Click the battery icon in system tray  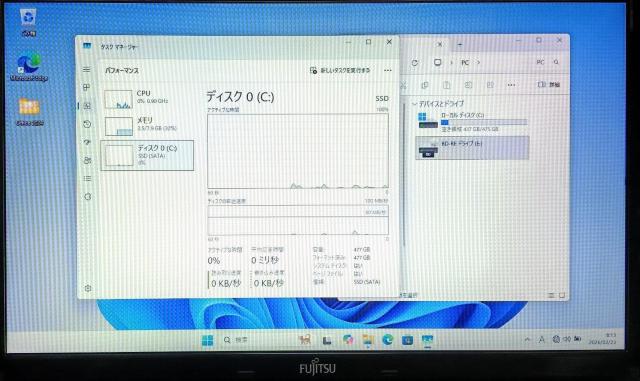[x=578, y=339]
